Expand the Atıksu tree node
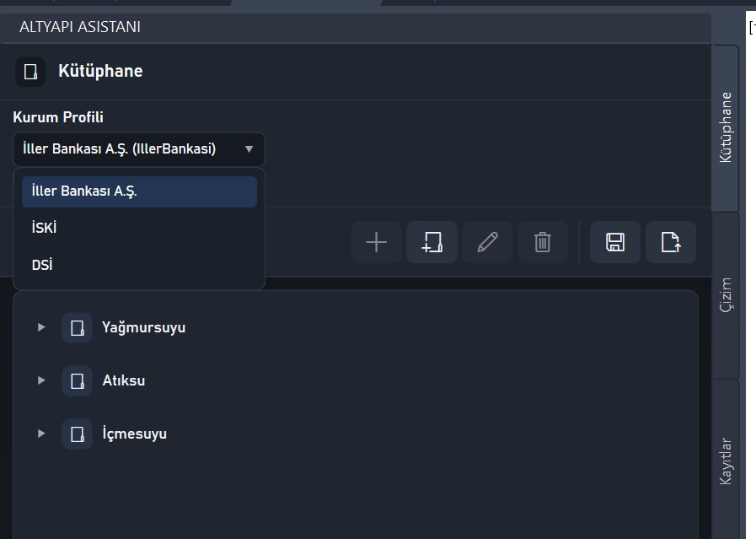The height and width of the screenshot is (539, 756). (41, 380)
